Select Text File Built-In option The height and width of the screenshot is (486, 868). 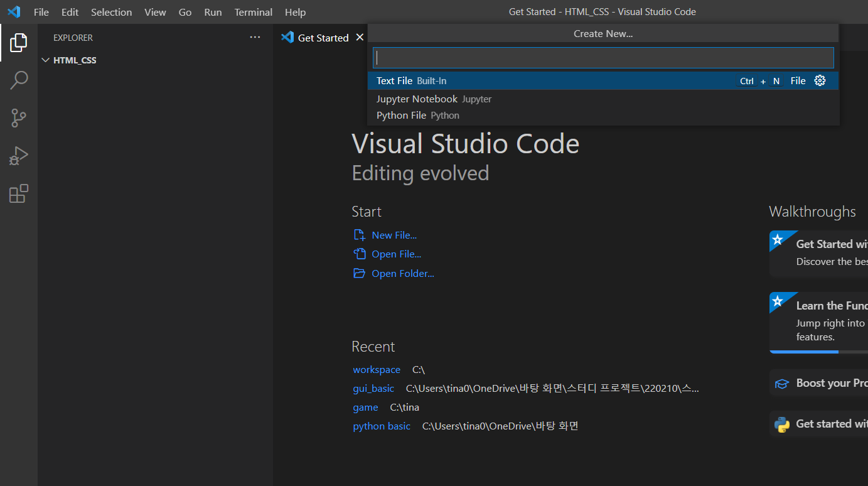coord(603,80)
